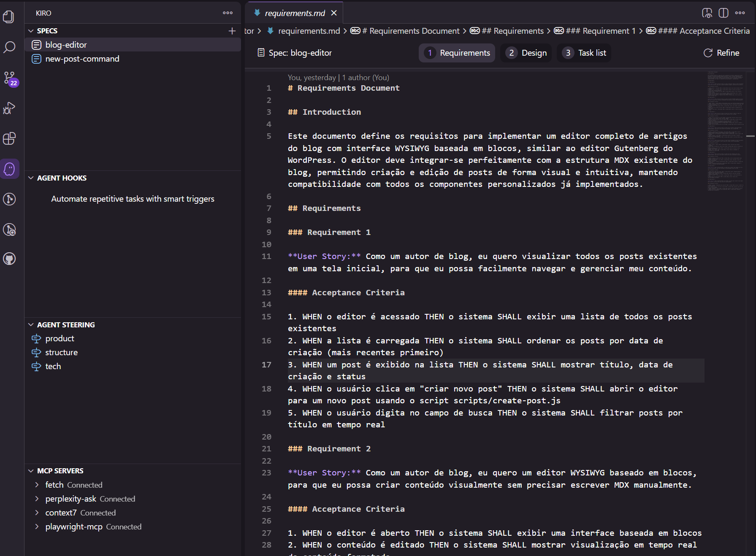Click '### Requirement 1' breadcrumb

tap(600, 31)
